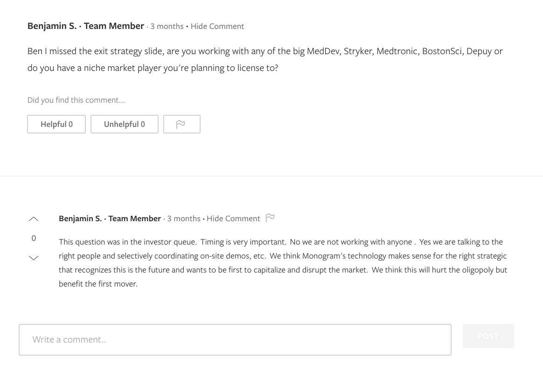Click the 'Did you find this comment...' prompt

click(76, 100)
